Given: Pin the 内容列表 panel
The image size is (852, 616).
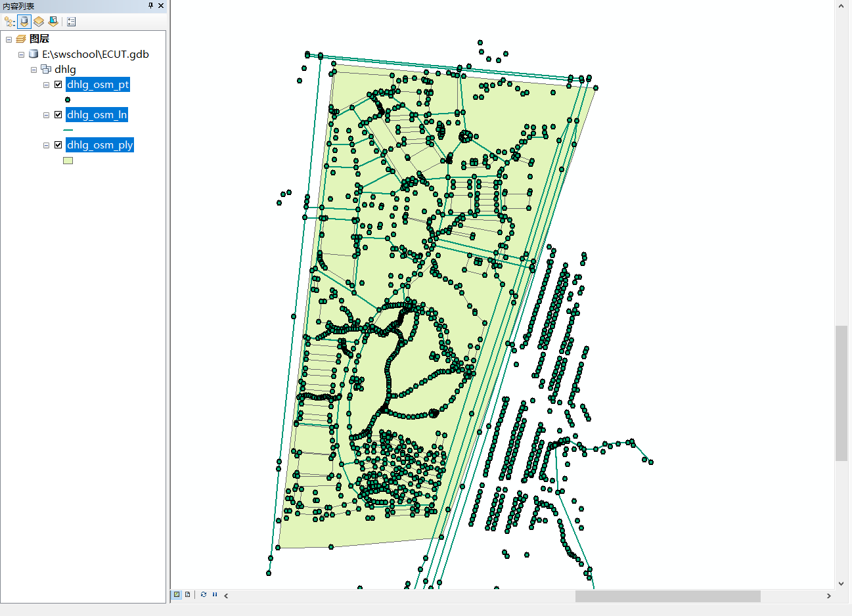Looking at the screenshot, I should pyautogui.click(x=150, y=5).
